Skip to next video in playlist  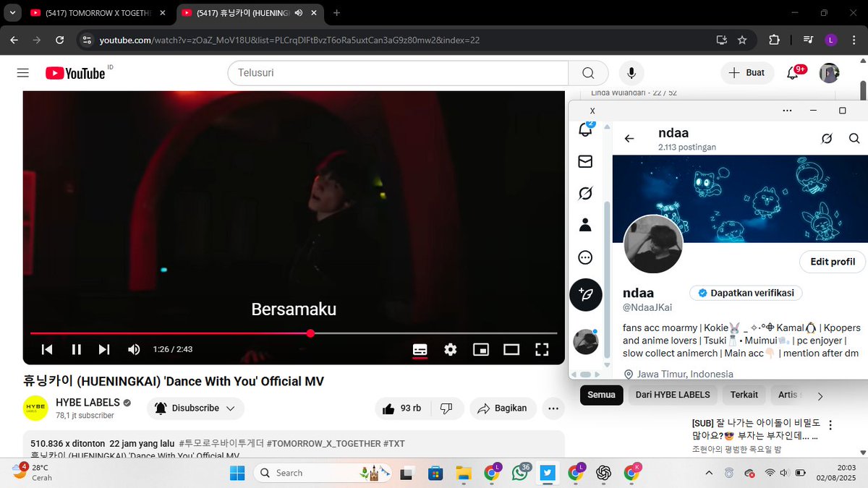[104, 349]
